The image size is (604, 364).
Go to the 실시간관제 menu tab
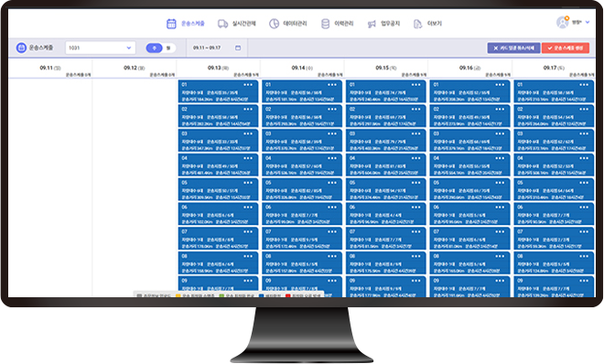pyautogui.click(x=243, y=24)
